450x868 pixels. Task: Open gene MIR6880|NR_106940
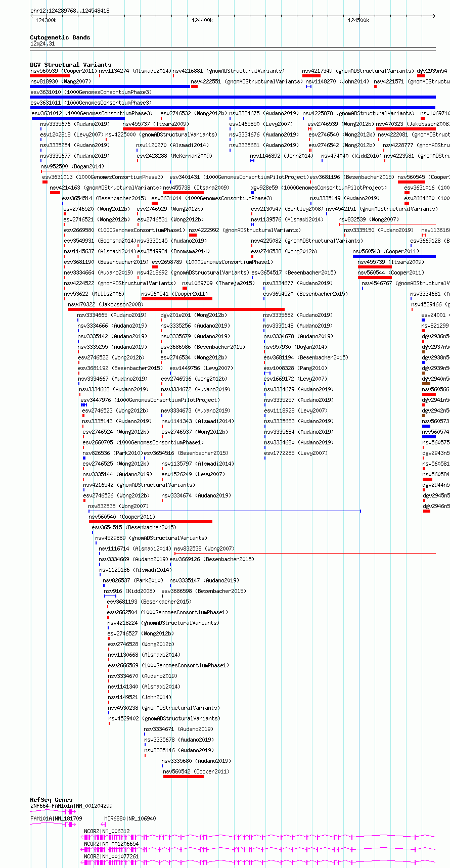(130, 818)
